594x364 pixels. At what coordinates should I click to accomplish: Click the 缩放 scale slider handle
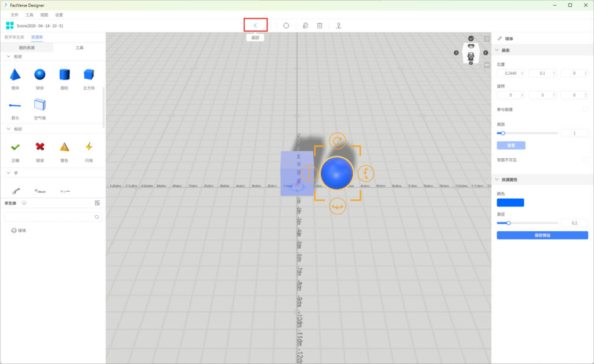tap(503, 133)
